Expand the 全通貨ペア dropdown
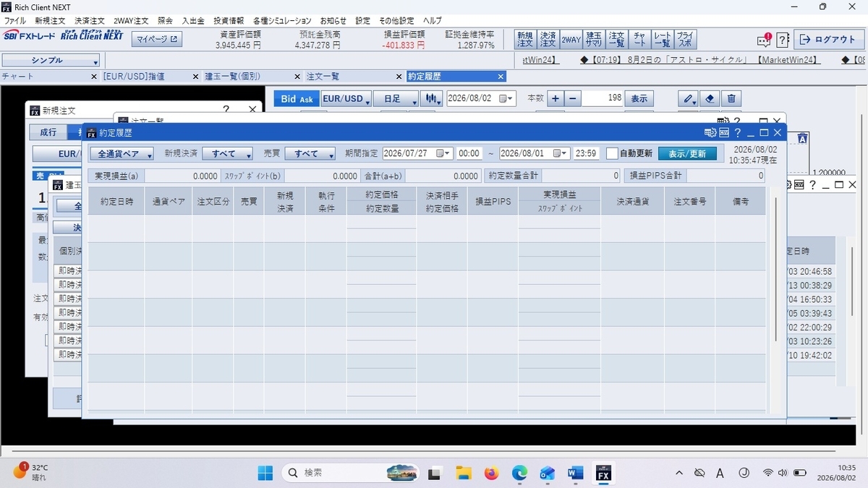 point(122,153)
